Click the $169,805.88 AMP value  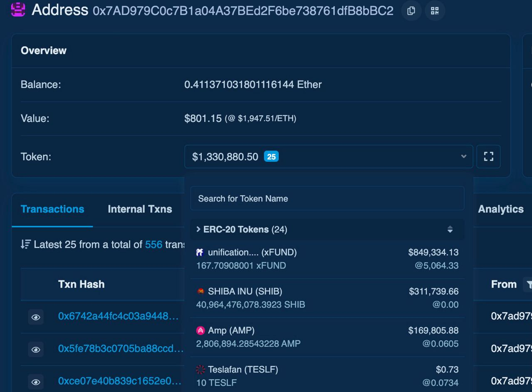pyautogui.click(x=433, y=330)
